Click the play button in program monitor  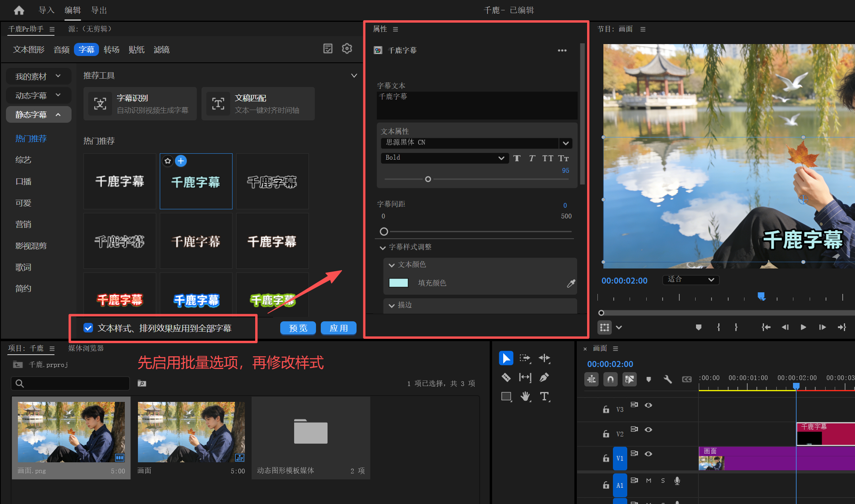803,327
